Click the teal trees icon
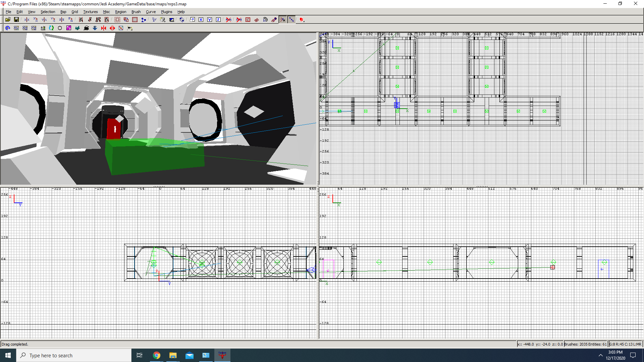The width and height of the screenshot is (644, 362). (77, 28)
